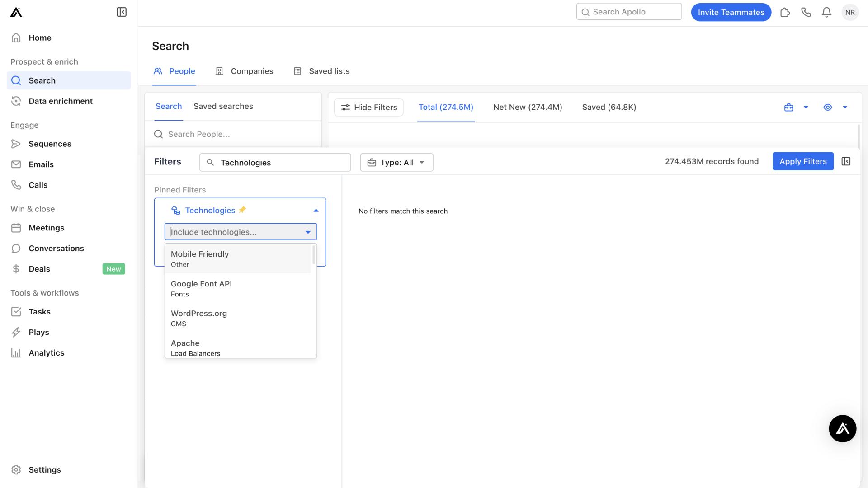Open the extensions puzzle icon
The height and width of the screenshot is (488, 868).
click(785, 12)
